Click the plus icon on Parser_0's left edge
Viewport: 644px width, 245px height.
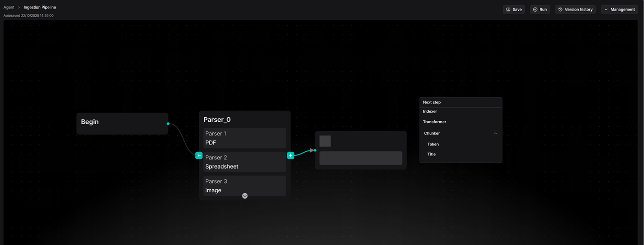tap(199, 155)
